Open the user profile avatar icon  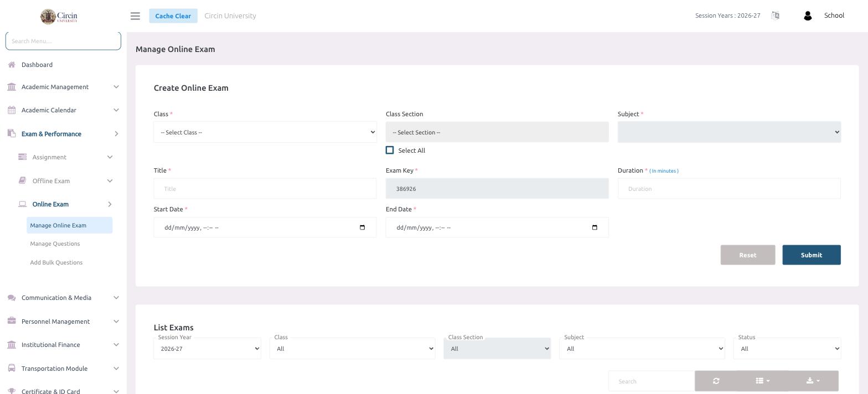click(x=807, y=16)
